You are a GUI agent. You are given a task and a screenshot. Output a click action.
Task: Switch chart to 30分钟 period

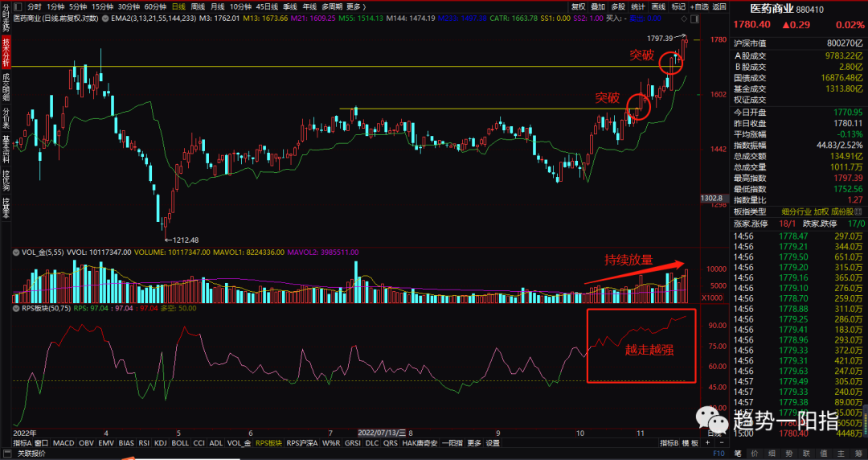129,6
